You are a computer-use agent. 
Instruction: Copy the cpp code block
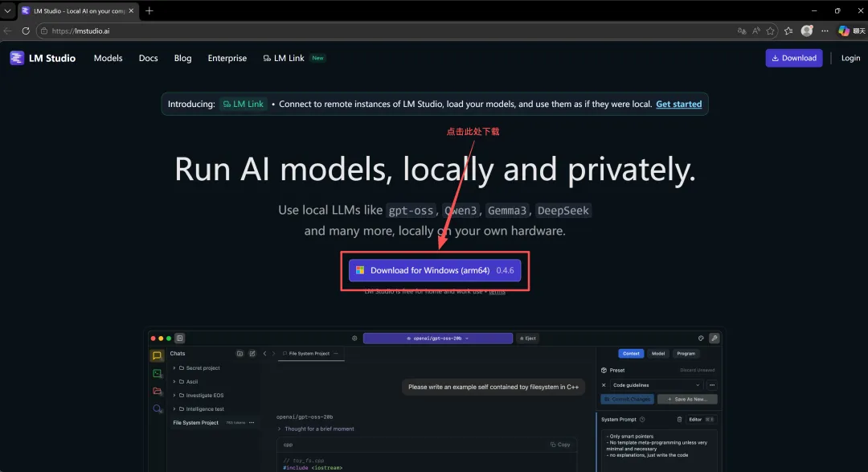560,445
